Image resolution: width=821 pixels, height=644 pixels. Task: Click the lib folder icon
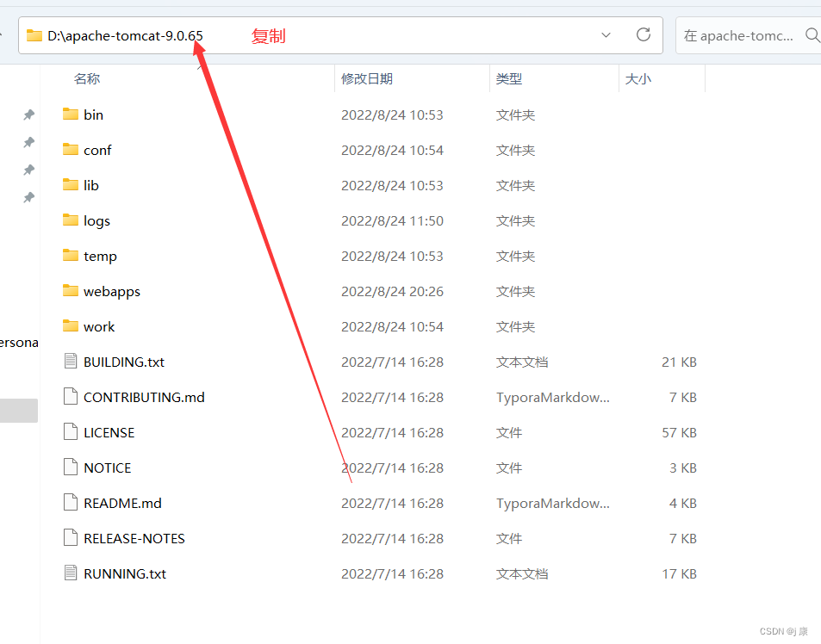coord(70,184)
